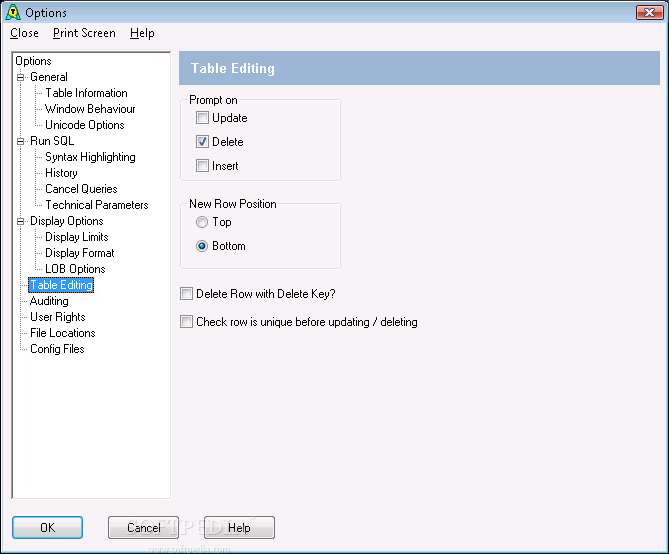Open Auditing settings page
The image size is (669, 554).
tap(49, 301)
